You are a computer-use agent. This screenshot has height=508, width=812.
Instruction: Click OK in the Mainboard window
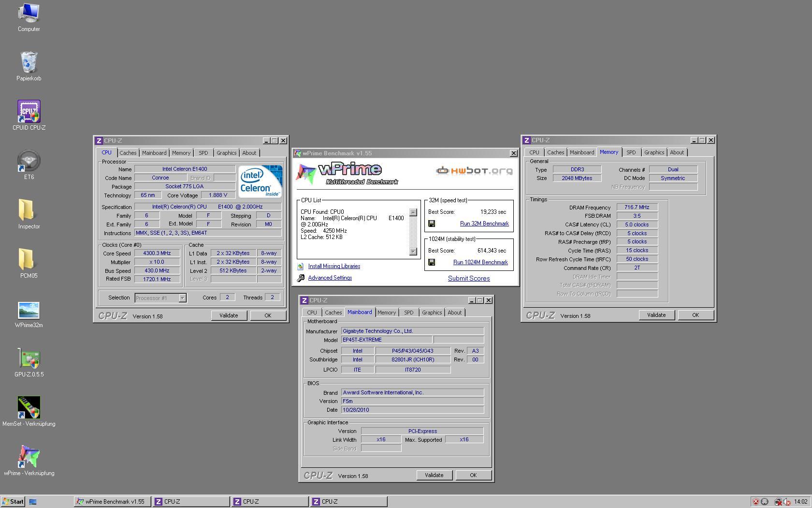[x=473, y=475]
